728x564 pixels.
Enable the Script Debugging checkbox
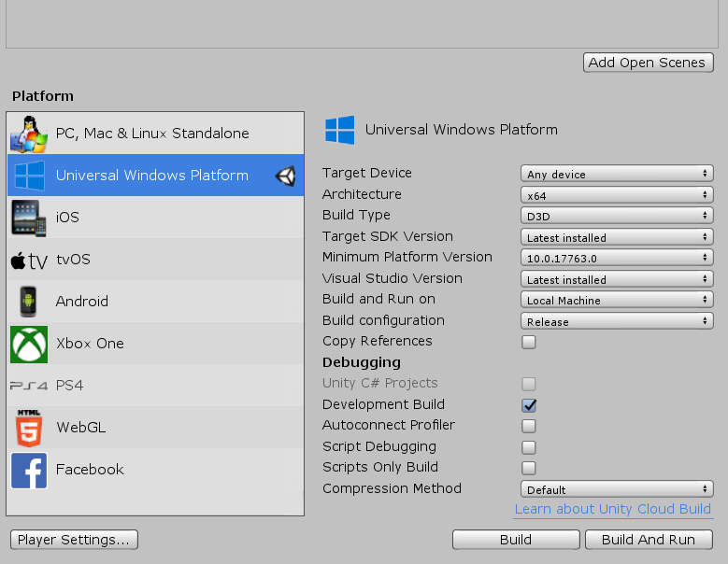pos(529,447)
